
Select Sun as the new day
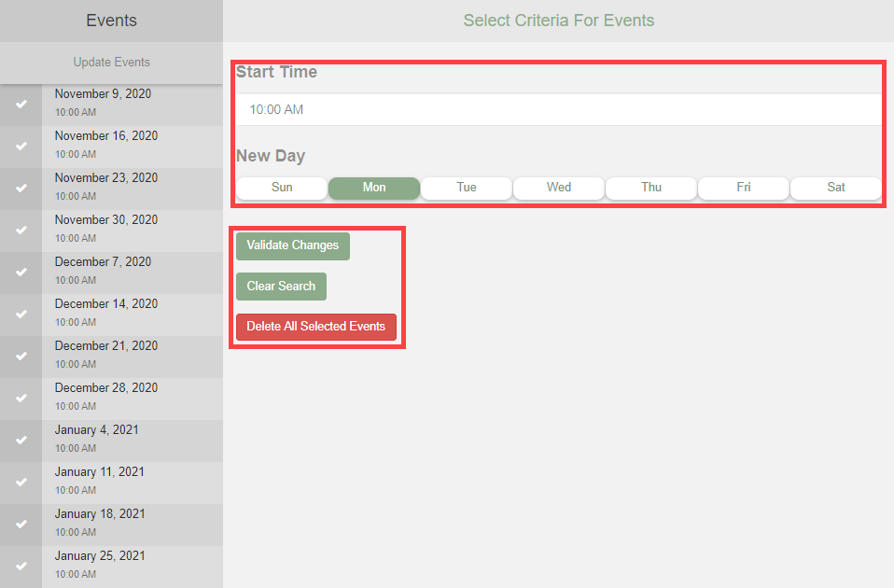pos(282,188)
